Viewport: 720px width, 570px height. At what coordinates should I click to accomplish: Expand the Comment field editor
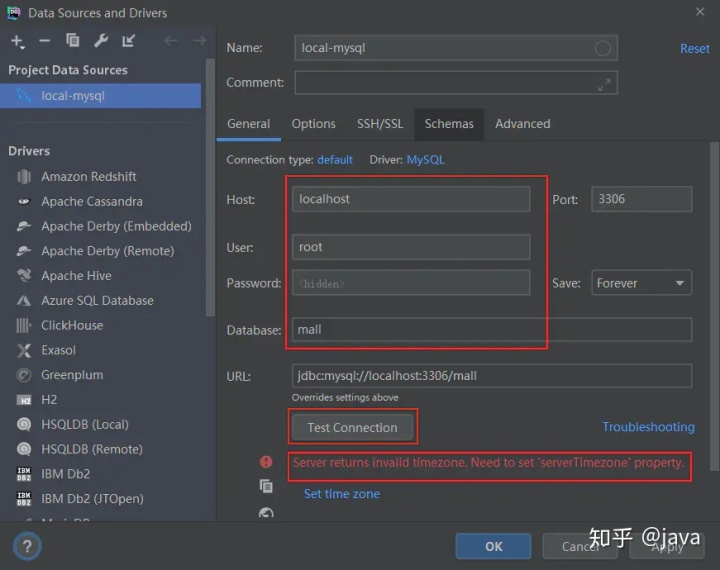pyautogui.click(x=604, y=85)
